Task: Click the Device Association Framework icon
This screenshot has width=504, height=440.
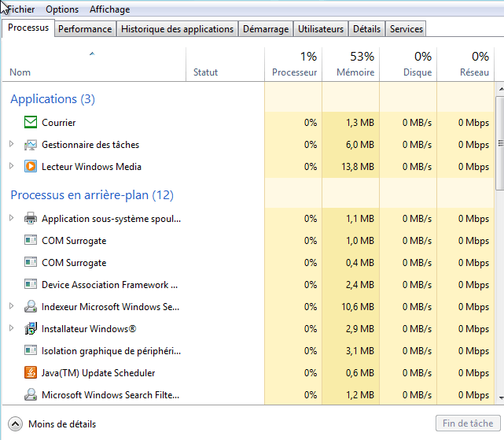Action: pyautogui.click(x=31, y=284)
